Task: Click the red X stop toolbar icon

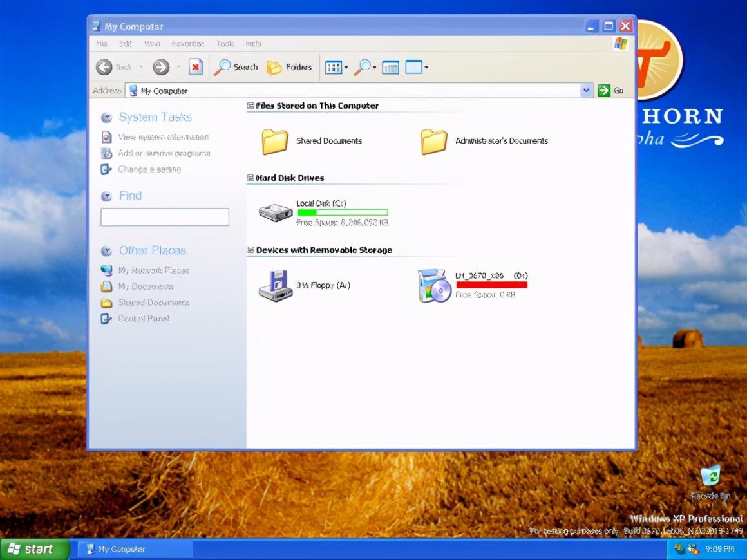Action: (195, 67)
